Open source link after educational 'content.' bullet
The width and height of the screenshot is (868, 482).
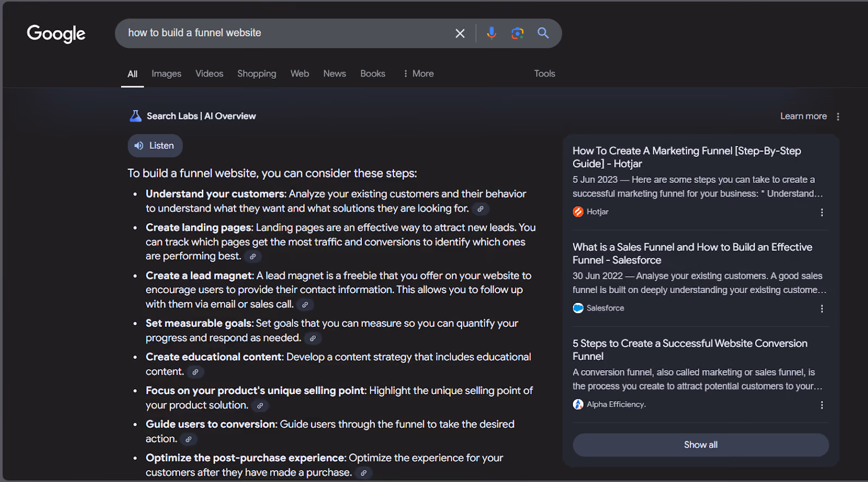point(195,372)
